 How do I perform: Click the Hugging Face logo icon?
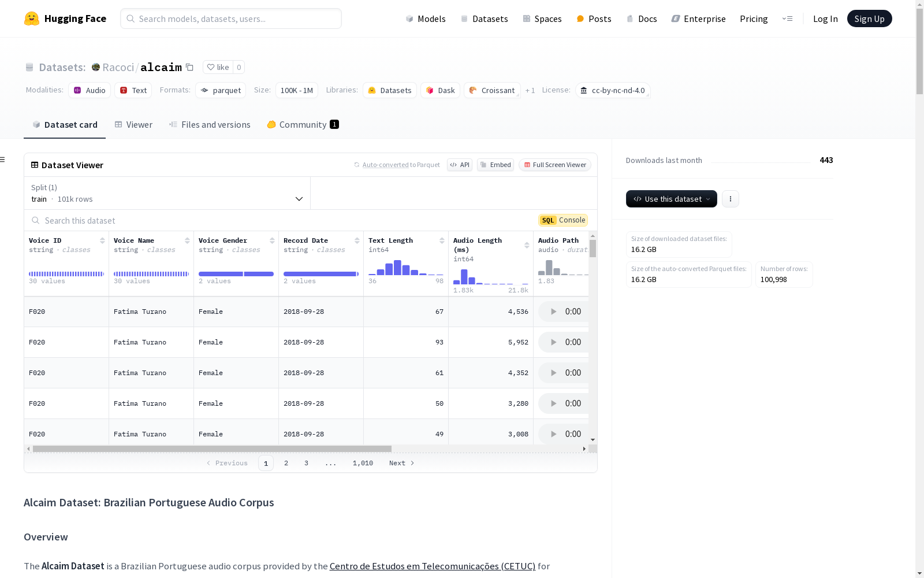32,18
